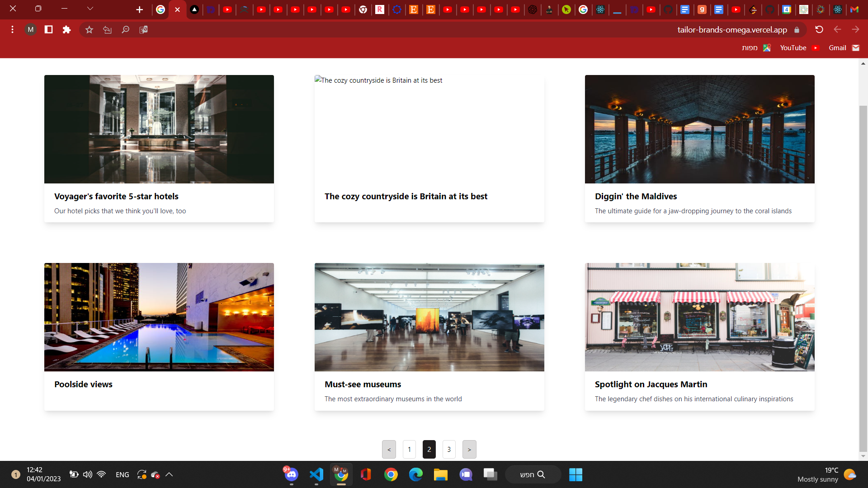Click the address bar URL
The width and height of the screenshot is (868, 488).
pyautogui.click(x=731, y=30)
